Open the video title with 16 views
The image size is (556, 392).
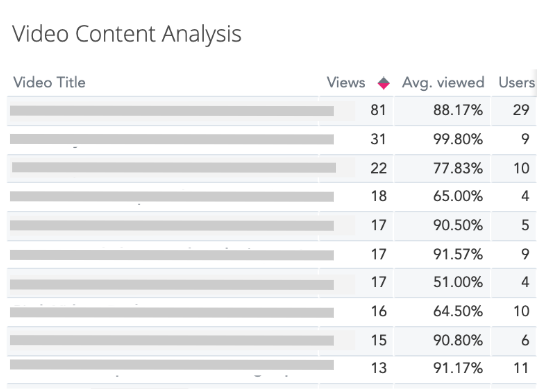172,312
